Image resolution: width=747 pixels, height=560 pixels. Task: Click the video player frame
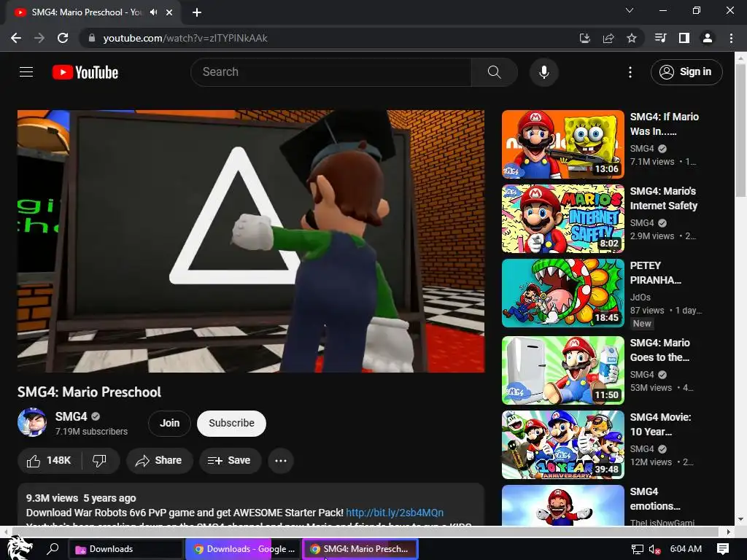coord(251,241)
